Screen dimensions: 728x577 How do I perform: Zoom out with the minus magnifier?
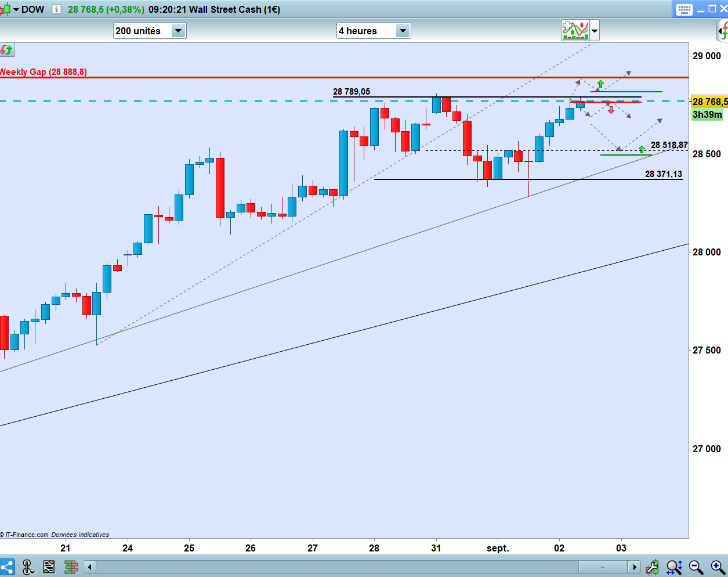tap(696, 567)
